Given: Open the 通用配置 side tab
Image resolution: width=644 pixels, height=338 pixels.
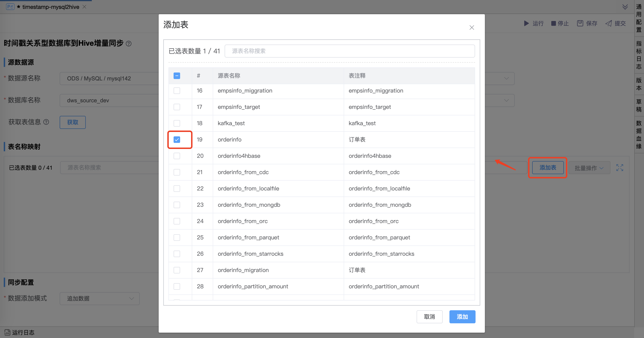Looking at the screenshot, I should [x=639, y=18].
